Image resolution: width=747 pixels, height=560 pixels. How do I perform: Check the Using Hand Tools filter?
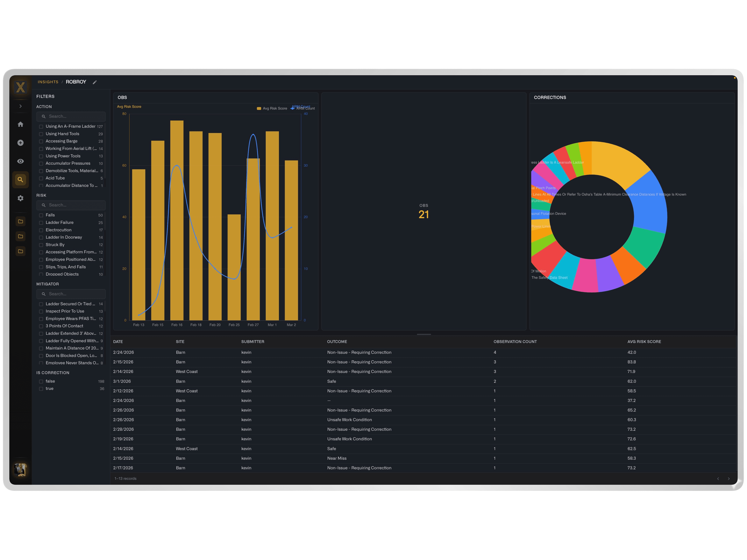[x=41, y=134]
